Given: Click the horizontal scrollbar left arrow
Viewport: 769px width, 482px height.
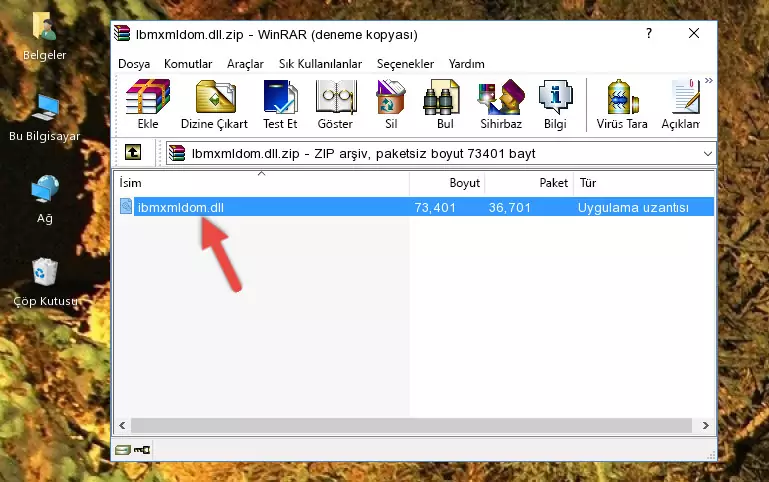Looking at the screenshot, I should (123, 425).
